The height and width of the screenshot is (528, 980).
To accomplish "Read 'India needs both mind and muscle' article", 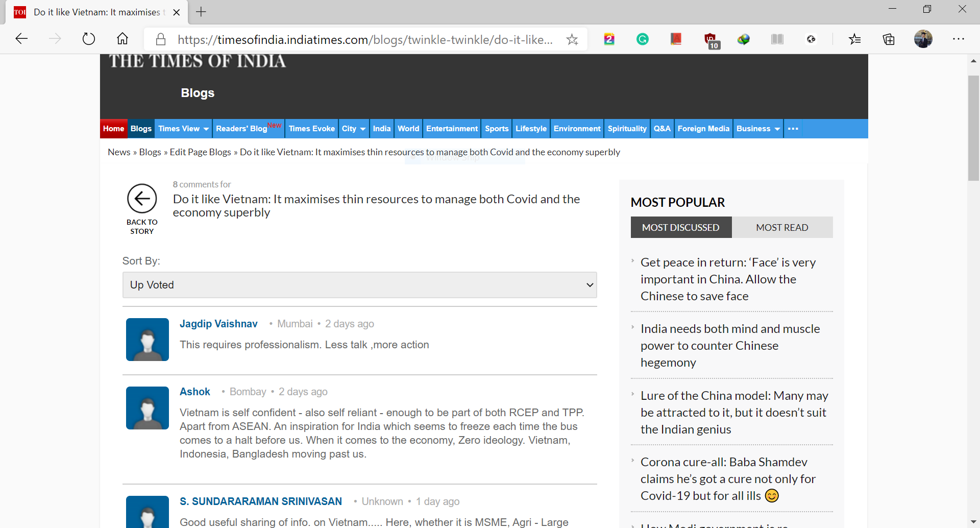I will (x=730, y=346).
